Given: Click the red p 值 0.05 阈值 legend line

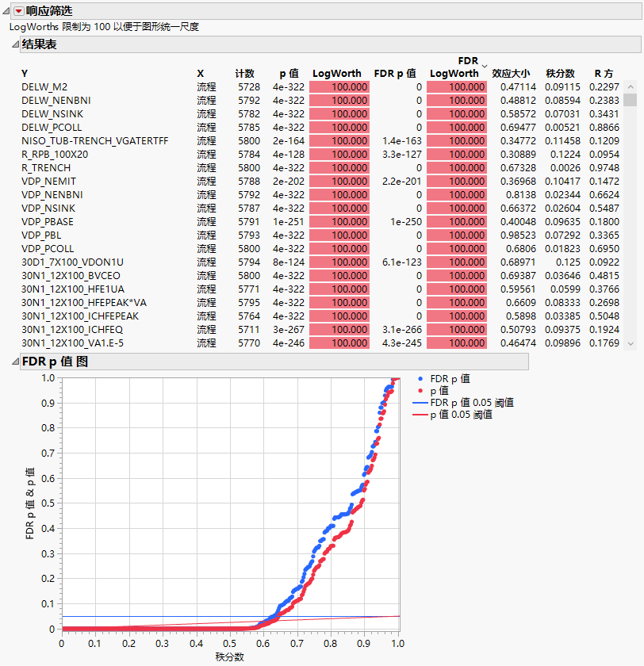Looking at the screenshot, I should [x=420, y=415].
